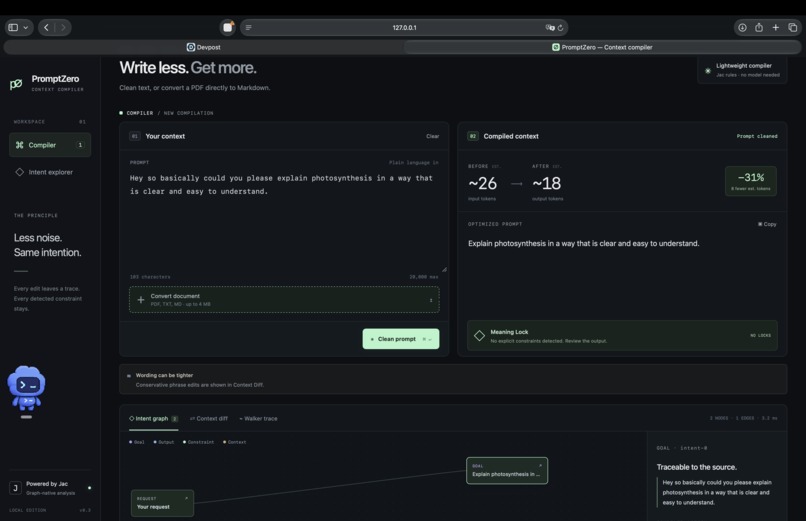Toggle the Safari sidebar button

pos(13,27)
